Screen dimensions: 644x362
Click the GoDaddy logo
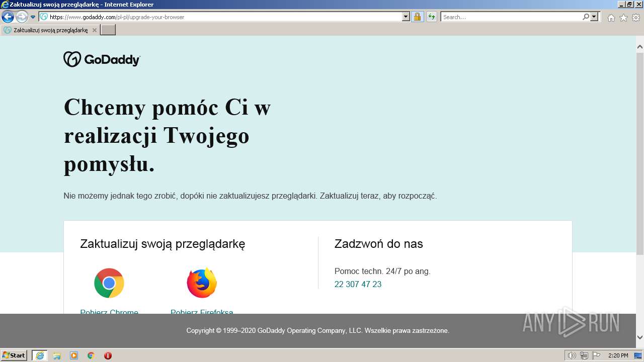coord(102,59)
